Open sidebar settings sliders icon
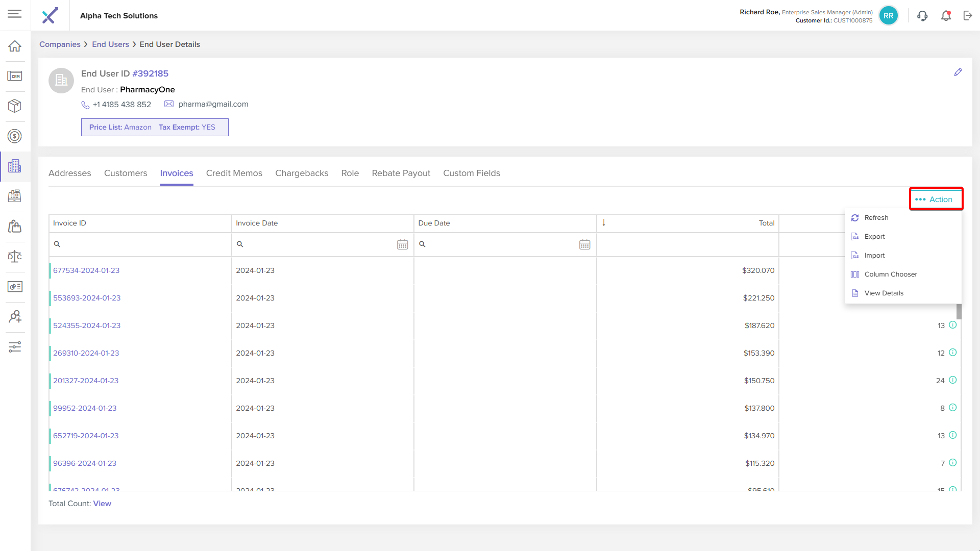 15,347
